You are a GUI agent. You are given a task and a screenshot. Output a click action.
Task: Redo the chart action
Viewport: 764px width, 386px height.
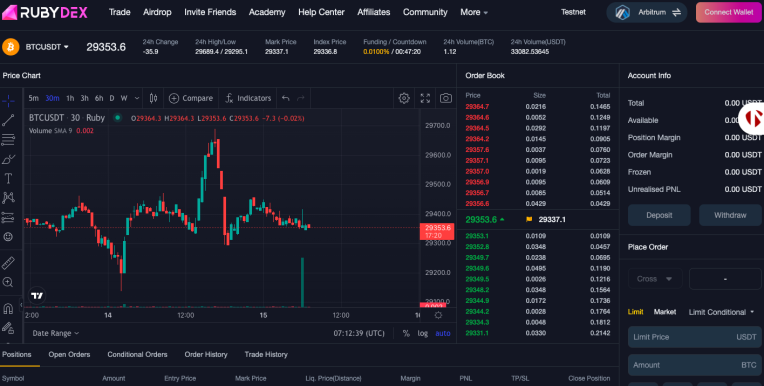[301, 98]
